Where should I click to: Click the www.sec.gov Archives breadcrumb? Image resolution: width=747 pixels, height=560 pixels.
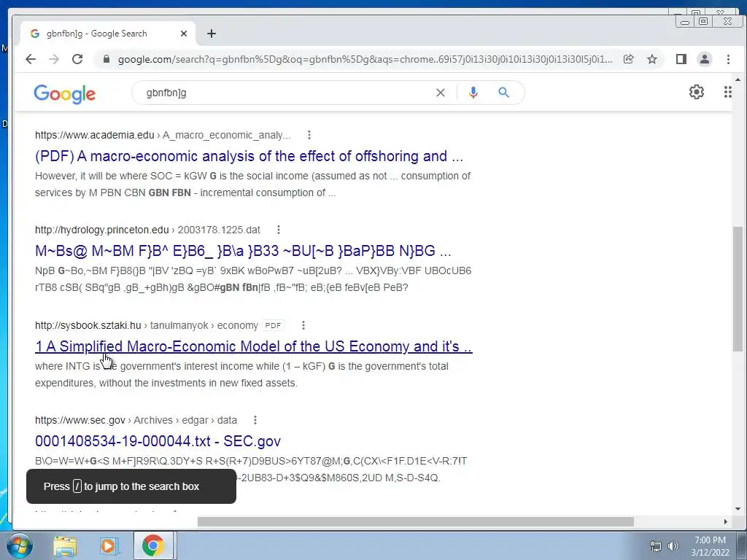[x=136, y=420]
